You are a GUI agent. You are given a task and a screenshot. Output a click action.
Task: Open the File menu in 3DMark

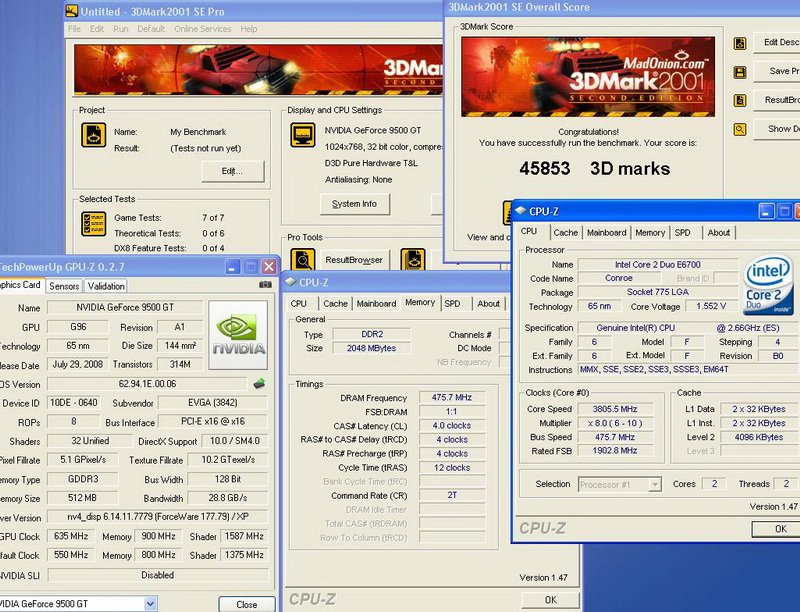click(x=74, y=29)
